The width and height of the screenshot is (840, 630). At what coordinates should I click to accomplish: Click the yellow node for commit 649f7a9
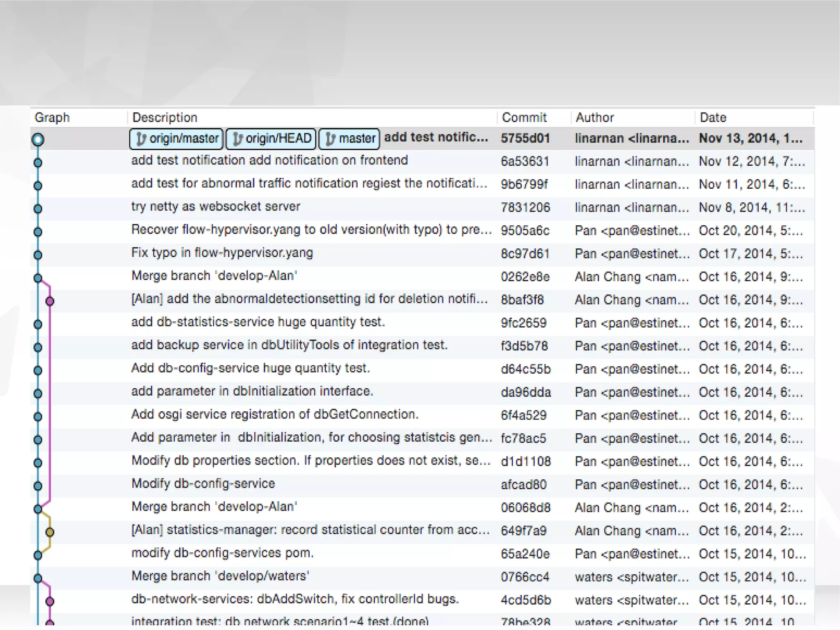point(50,532)
